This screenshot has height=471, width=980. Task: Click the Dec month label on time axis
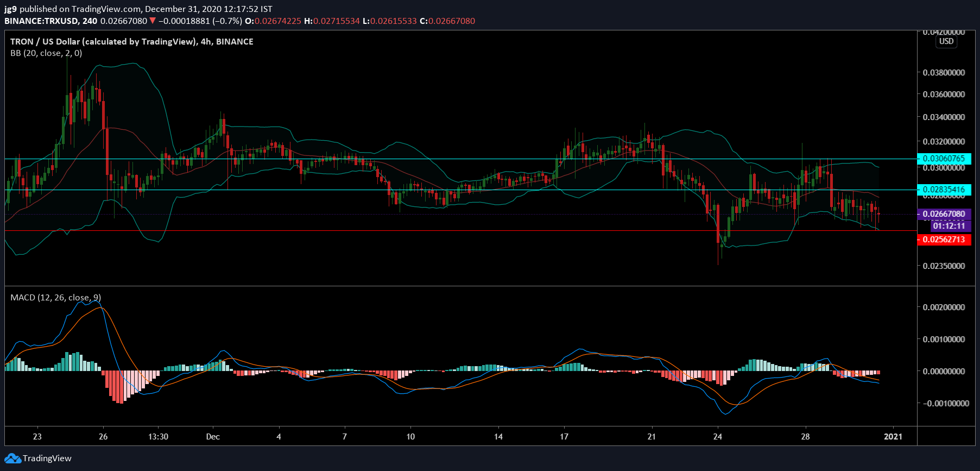tap(213, 437)
